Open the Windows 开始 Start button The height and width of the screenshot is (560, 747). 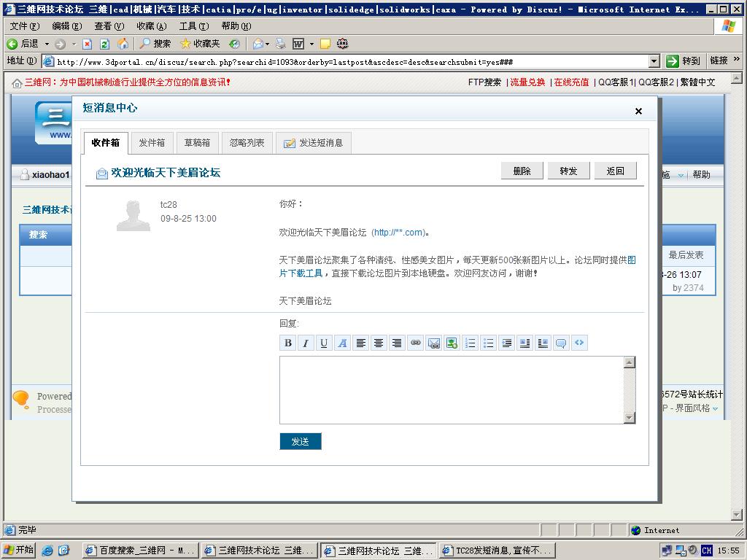pos(18,550)
